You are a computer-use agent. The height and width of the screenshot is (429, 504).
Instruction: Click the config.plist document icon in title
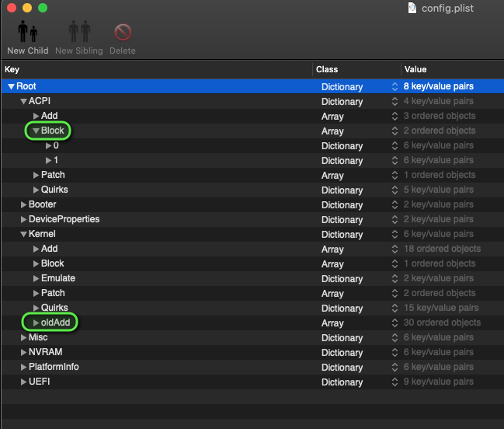(412, 8)
